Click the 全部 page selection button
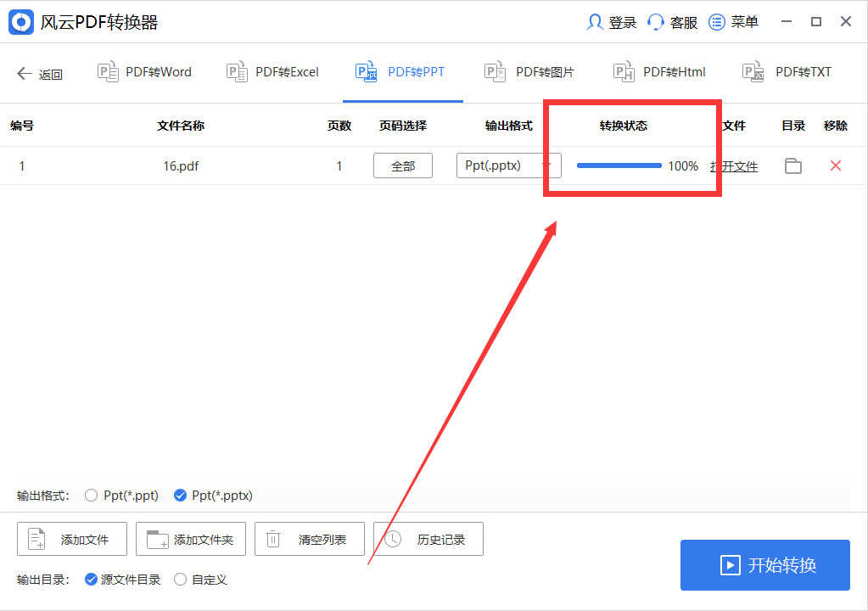 pos(403,165)
